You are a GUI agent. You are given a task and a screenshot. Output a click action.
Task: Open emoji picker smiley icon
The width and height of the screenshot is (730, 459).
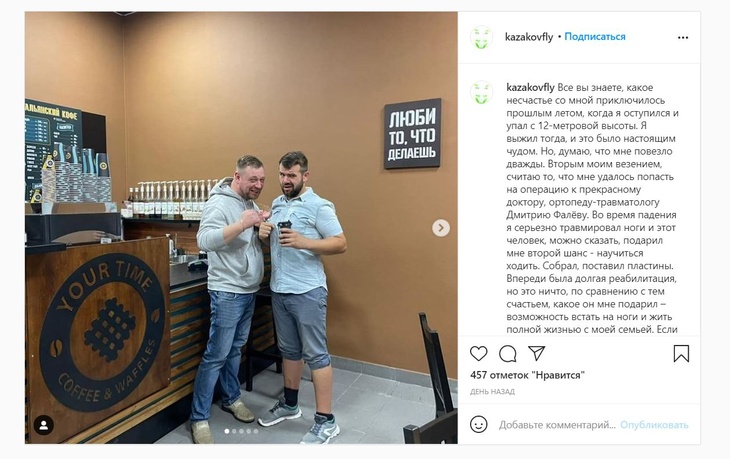tap(479, 425)
